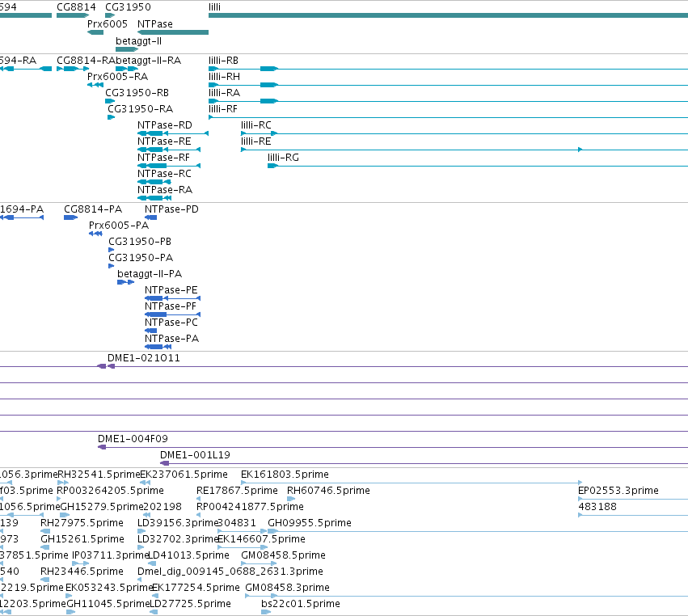The width and height of the screenshot is (688, 616).
Task: Click the RH23446.5prime EST label
Action: (82, 572)
